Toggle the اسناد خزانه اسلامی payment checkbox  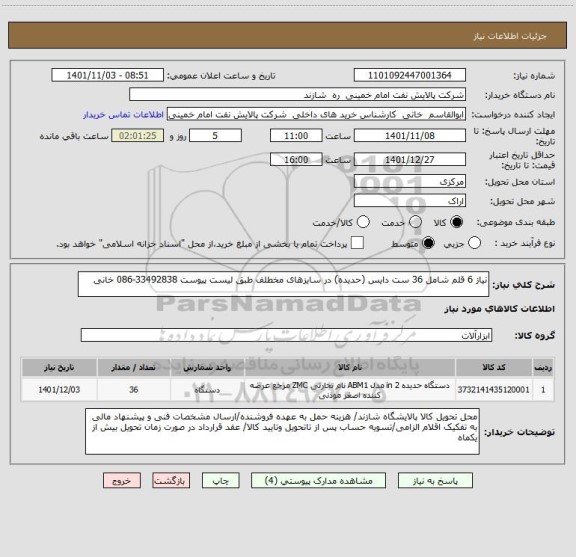point(357,243)
